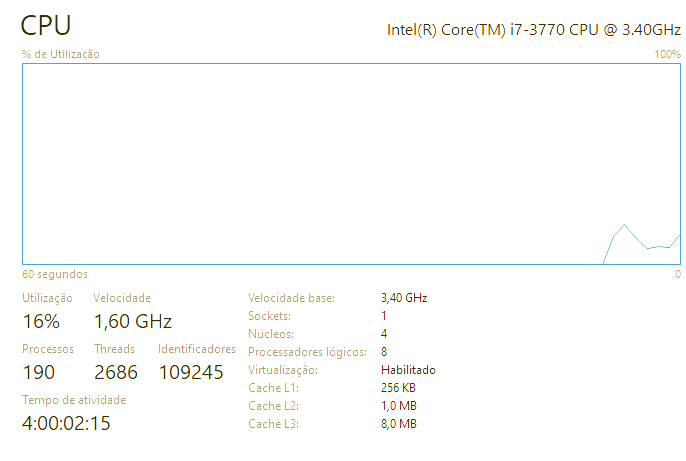
Task: Select the Virtualização Habilitado status
Action: point(408,370)
